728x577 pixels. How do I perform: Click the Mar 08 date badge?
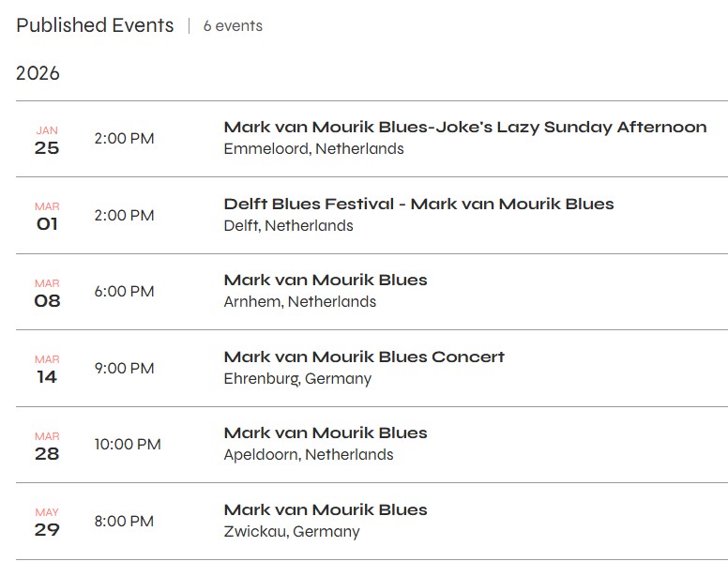point(47,293)
